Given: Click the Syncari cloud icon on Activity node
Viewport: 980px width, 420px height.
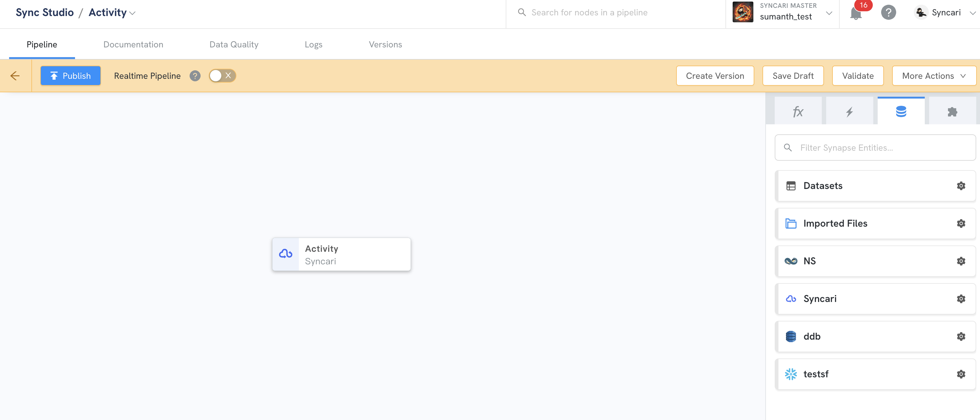Looking at the screenshot, I should coord(286,254).
